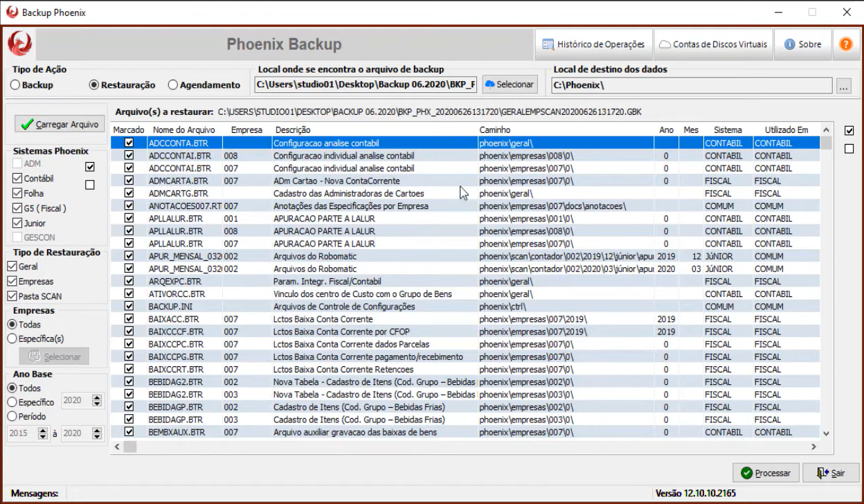Click the horizontal scrollbar left arrow

pyautogui.click(x=117, y=447)
